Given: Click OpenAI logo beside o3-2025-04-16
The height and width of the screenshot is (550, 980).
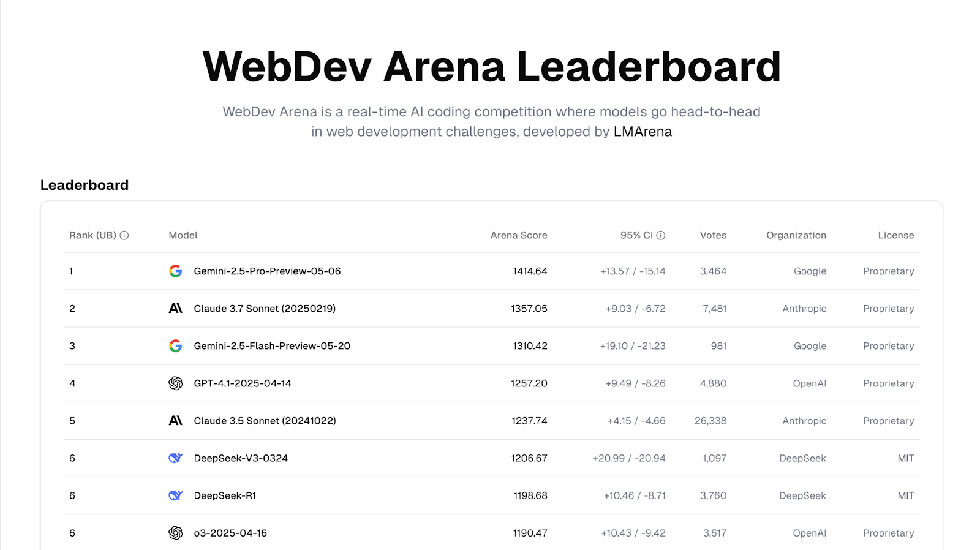Looking at the screenshot, I should point(176,533).
